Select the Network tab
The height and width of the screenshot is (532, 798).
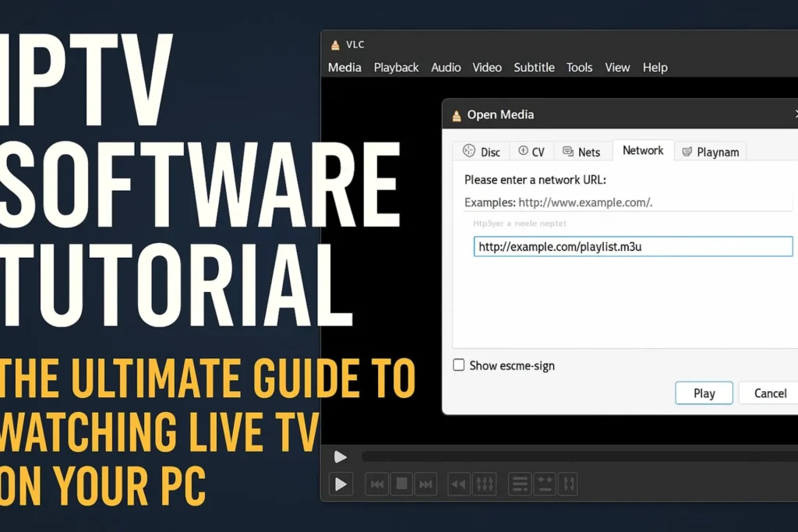(643, 150)
